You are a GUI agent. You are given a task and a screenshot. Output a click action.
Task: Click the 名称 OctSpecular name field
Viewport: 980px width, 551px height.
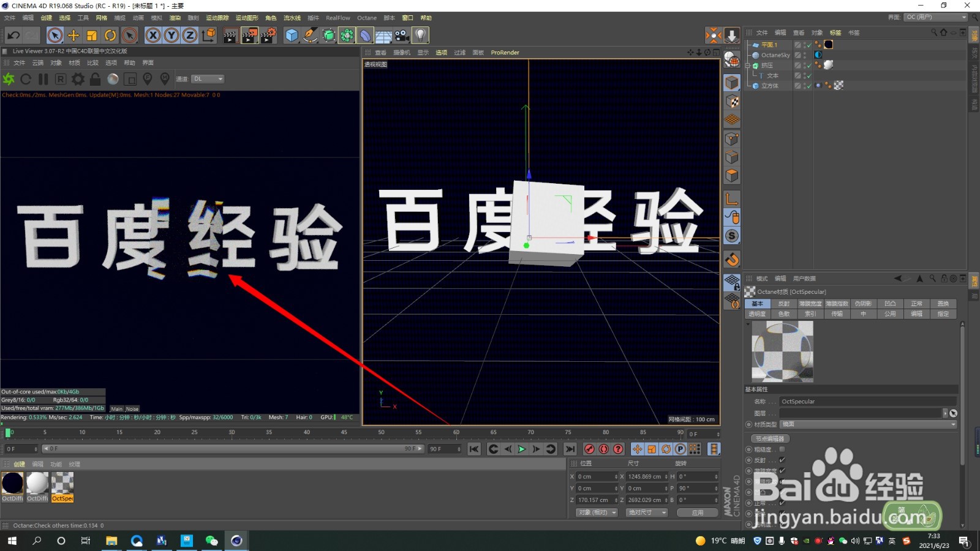pyautogui.click(x=868, y=402)
